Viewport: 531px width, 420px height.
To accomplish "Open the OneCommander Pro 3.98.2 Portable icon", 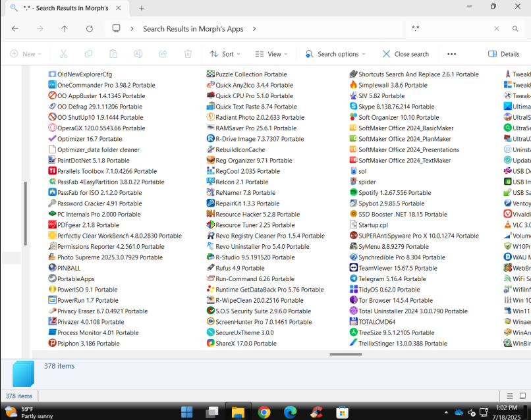I will point(52,85).
